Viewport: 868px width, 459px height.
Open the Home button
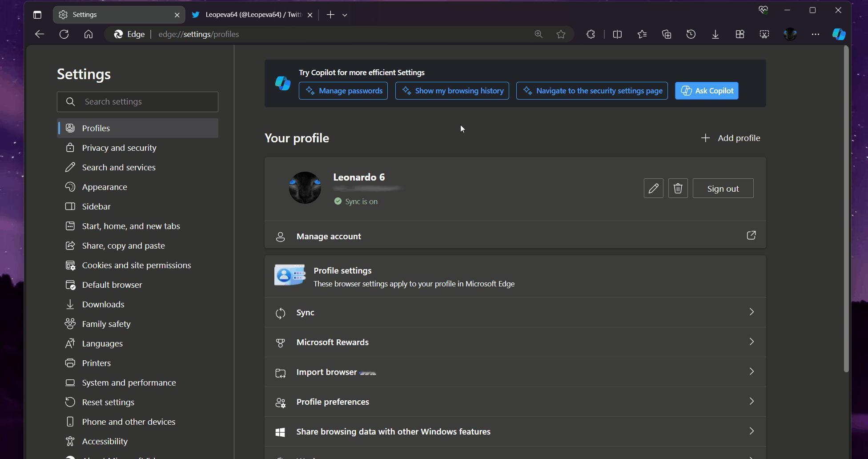click(x=88, y=34)
